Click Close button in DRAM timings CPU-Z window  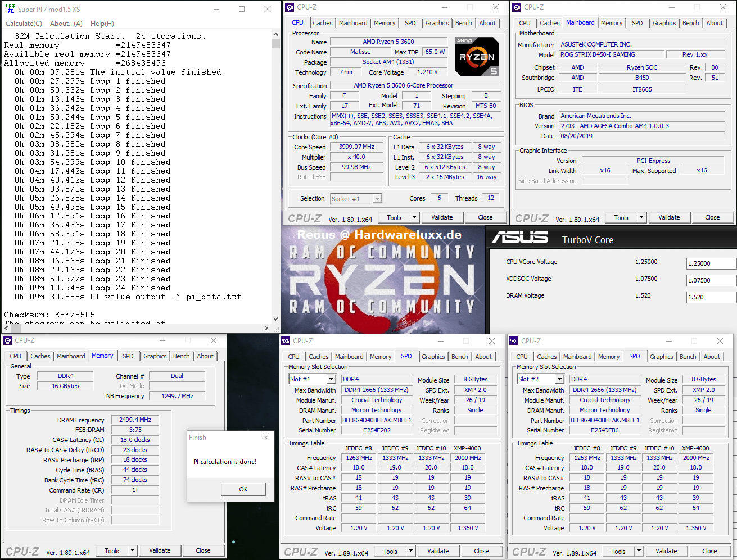point(203,550)
